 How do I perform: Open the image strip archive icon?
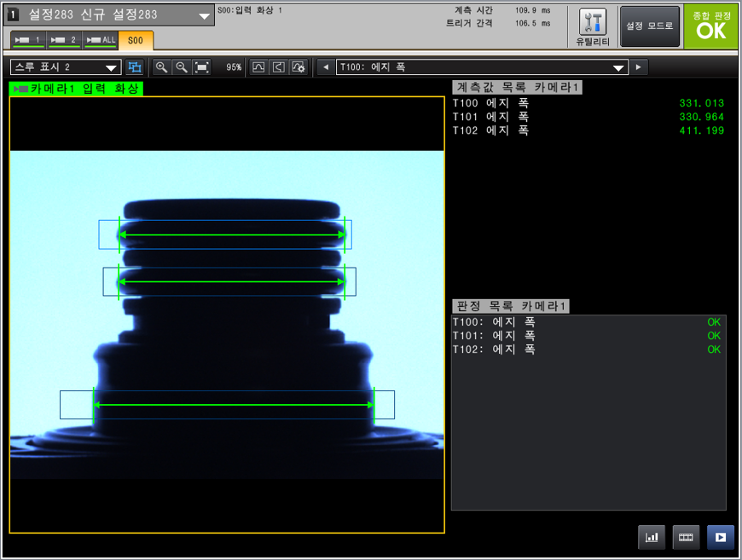[687, 537]
